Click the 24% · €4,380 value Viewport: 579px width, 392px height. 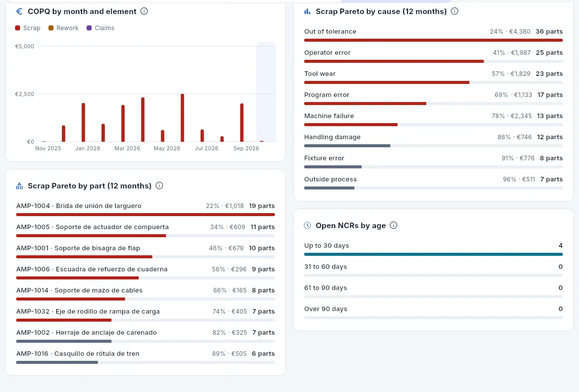coord(510,32)
